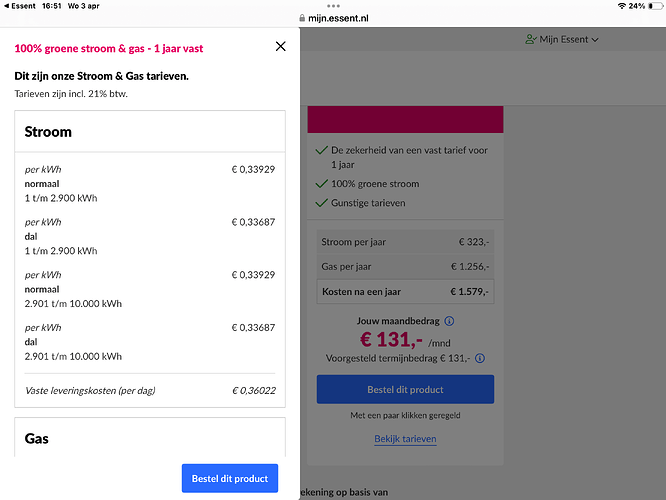Return to Essent app via back arrow
The image size is (666, 500).
tap(6, 6)
